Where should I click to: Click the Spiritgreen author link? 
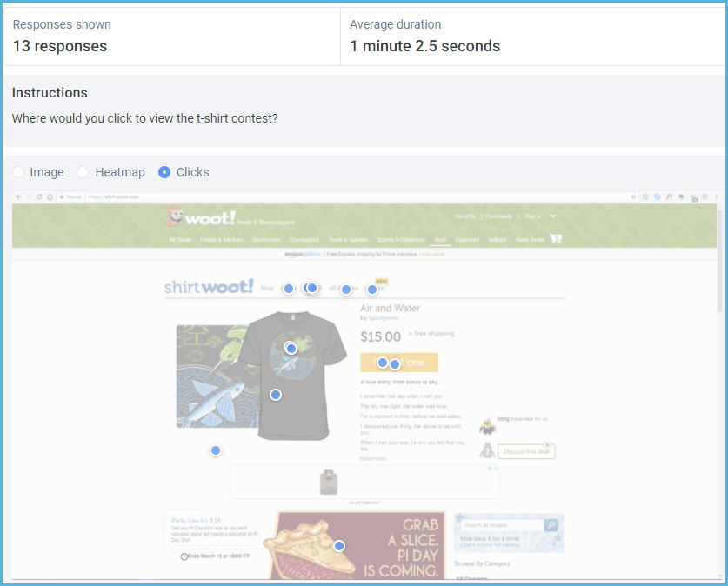[383, 318]
